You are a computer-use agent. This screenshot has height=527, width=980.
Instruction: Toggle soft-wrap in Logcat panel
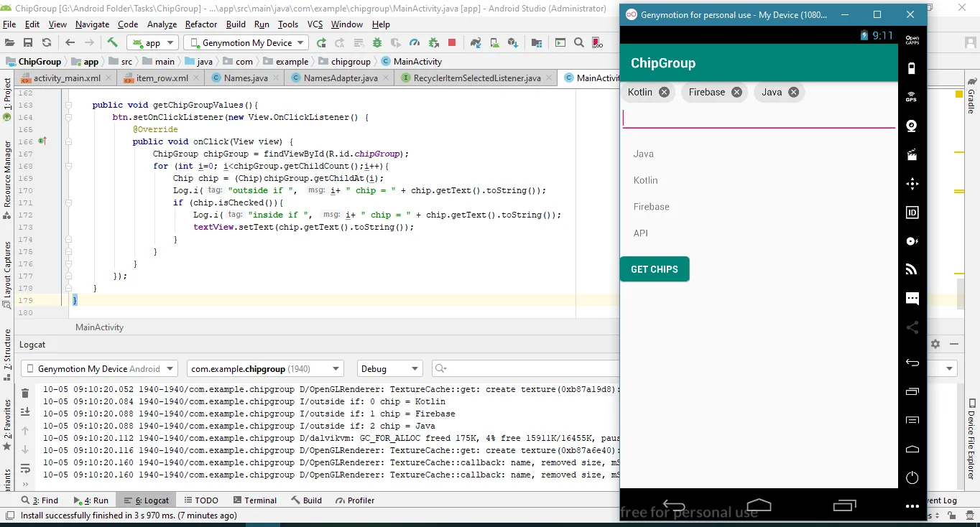click(25, 468)
